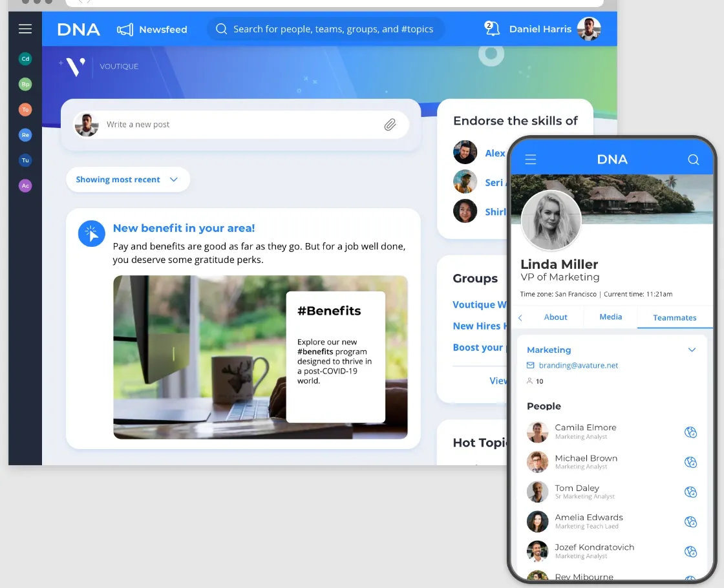Open the mobile hamburger menu
Screen dimensions: 724x588
click(x=531, y=160)
